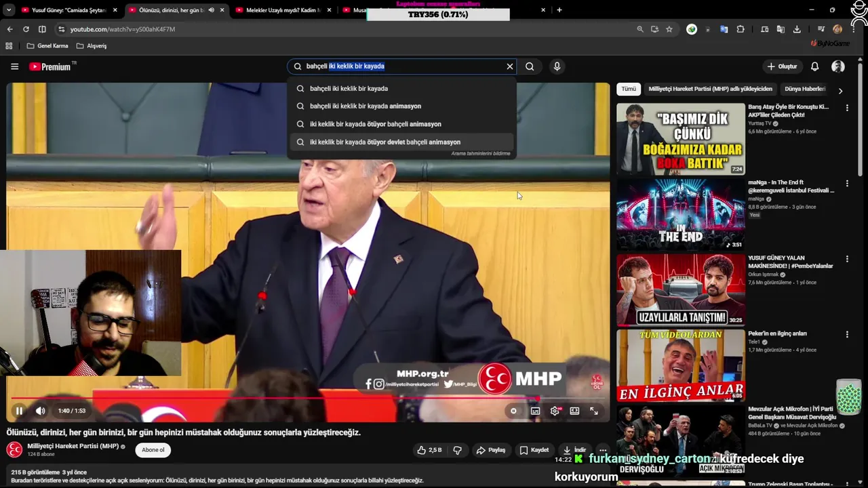Close the Yusuf Güney browser tab
This screenshot has width=868, height=488.
(x=115, y=10)
